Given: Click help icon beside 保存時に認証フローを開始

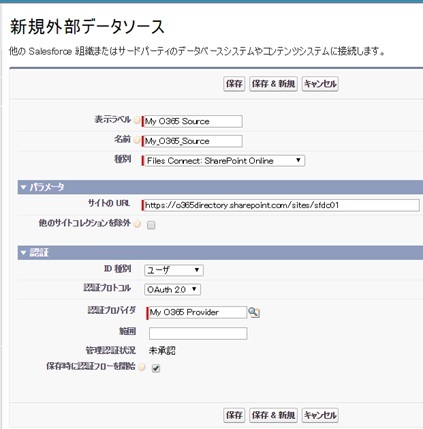Looking at the screenshot, I should (x=142, y=367).
